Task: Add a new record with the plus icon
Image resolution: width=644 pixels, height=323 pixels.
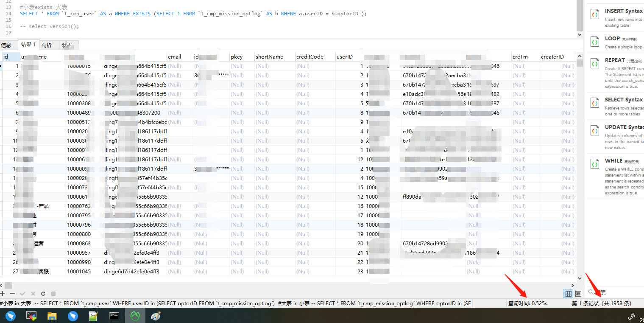Action: point(3,293)
